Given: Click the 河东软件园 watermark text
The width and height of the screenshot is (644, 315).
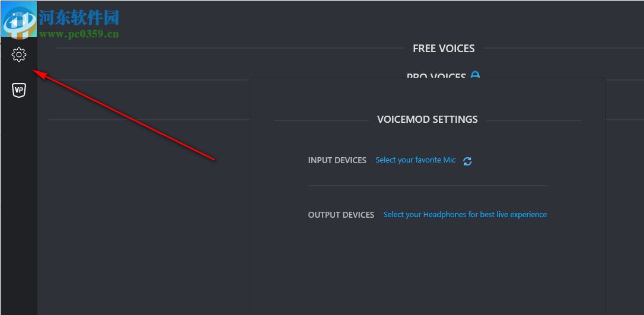Looking at the screenshot, I should pos(79,17).
